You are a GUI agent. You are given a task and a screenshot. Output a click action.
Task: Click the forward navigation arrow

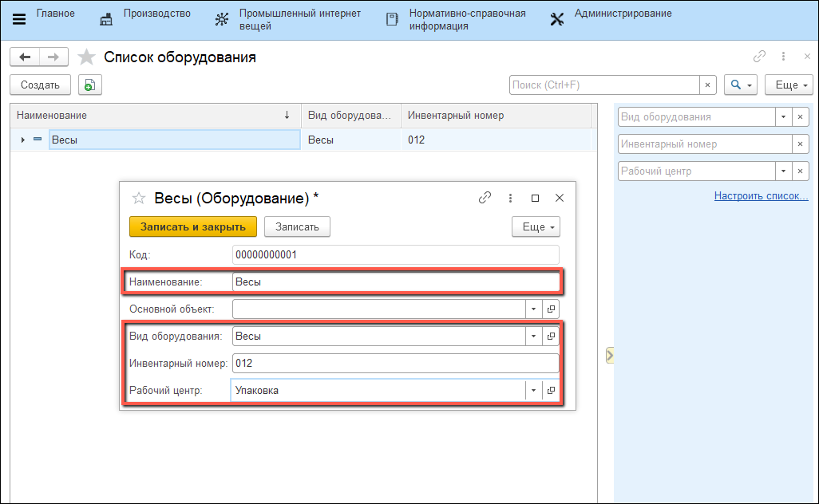[x=53, y=57]
